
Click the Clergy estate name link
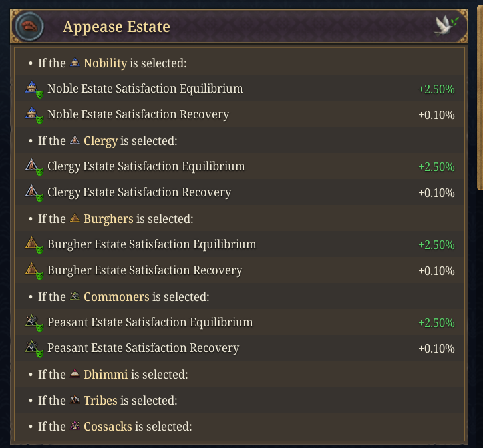pos(100,141)
